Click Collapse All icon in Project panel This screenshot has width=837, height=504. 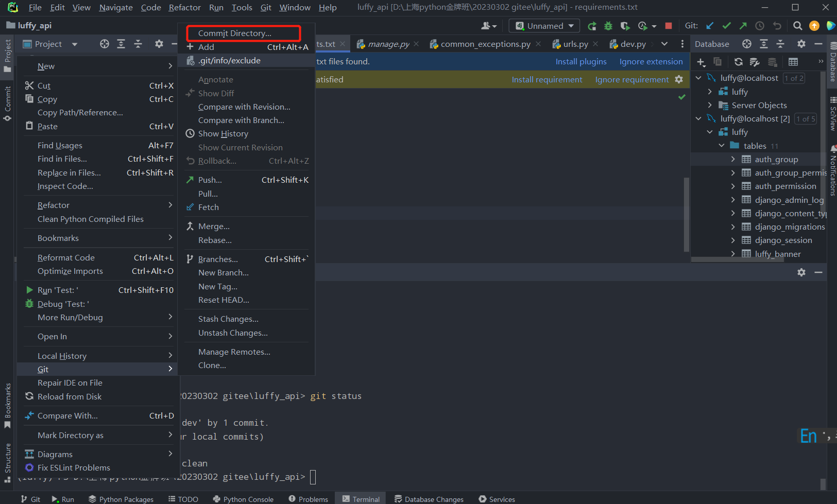(138, 44)
